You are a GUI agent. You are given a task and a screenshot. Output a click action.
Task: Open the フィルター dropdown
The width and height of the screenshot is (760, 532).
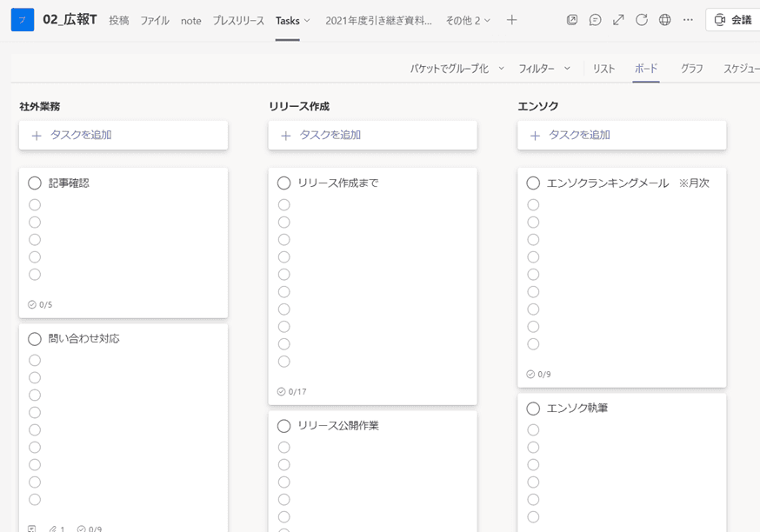[x=544, y=69]
